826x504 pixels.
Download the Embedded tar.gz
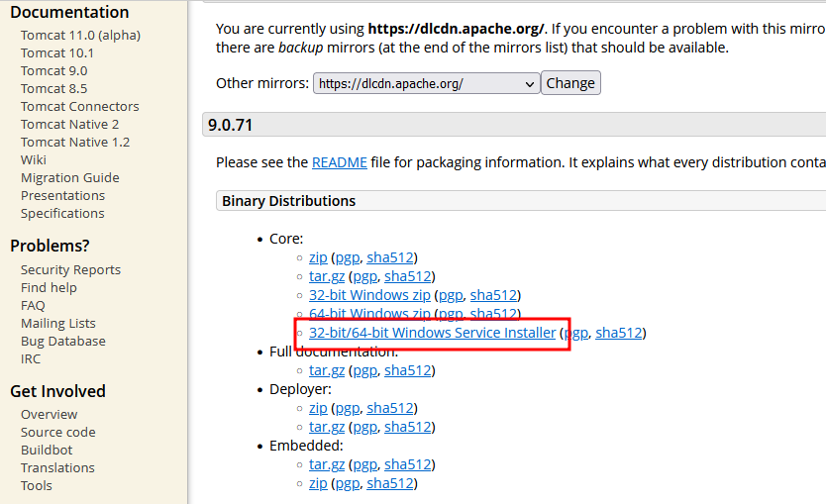click(x=327, y=465)
